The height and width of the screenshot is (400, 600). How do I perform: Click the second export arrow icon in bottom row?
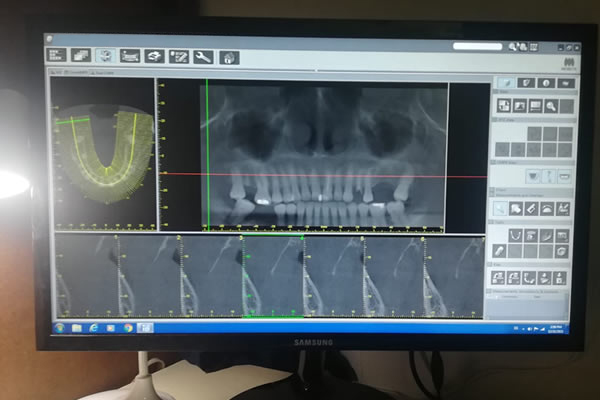click(514, 278)
